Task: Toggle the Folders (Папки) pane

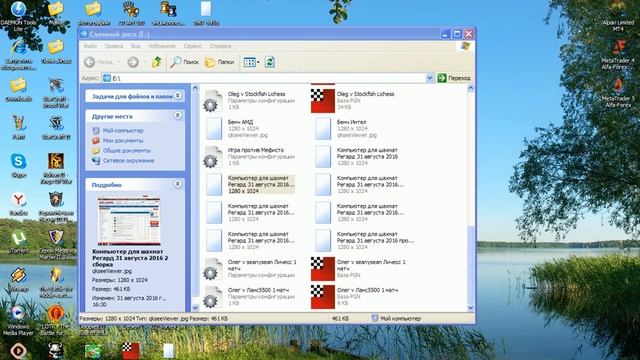Action: 220,62
